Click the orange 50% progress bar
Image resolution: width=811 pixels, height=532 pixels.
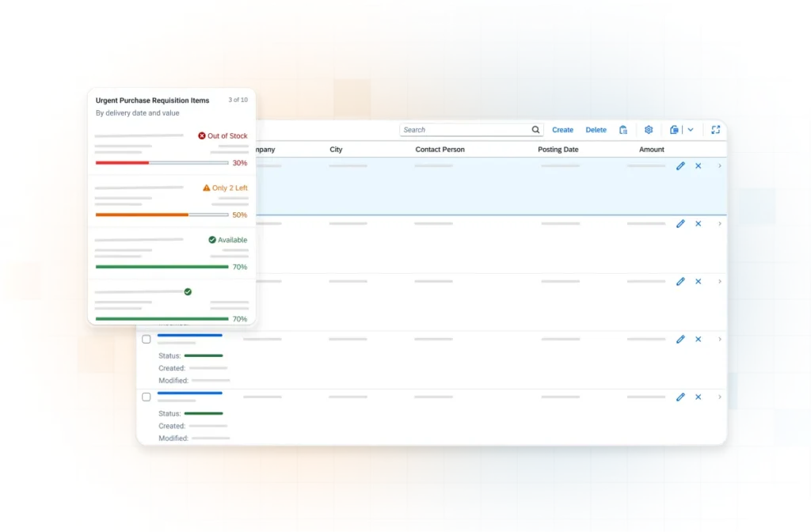162,215
